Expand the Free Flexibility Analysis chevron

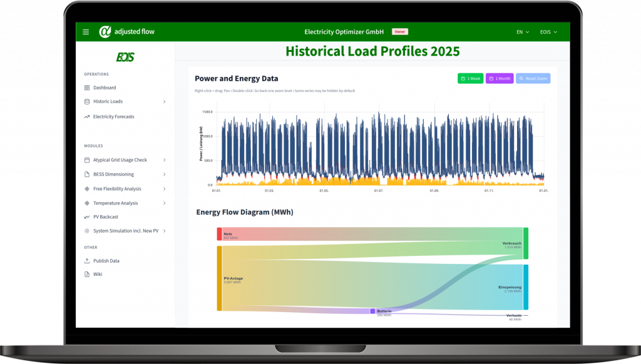165,189
